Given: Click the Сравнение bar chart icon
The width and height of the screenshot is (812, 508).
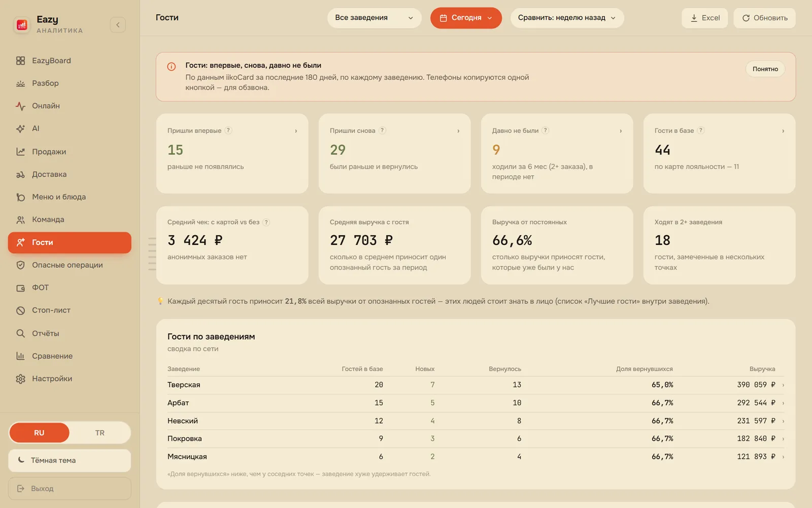Looking at the screenshot, I should pos(20,356).
